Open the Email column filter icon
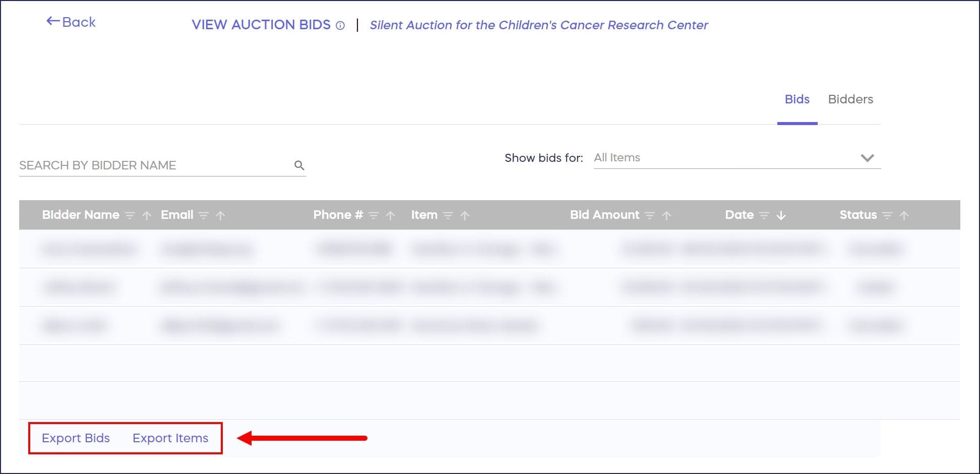 (x=203, y=216)
